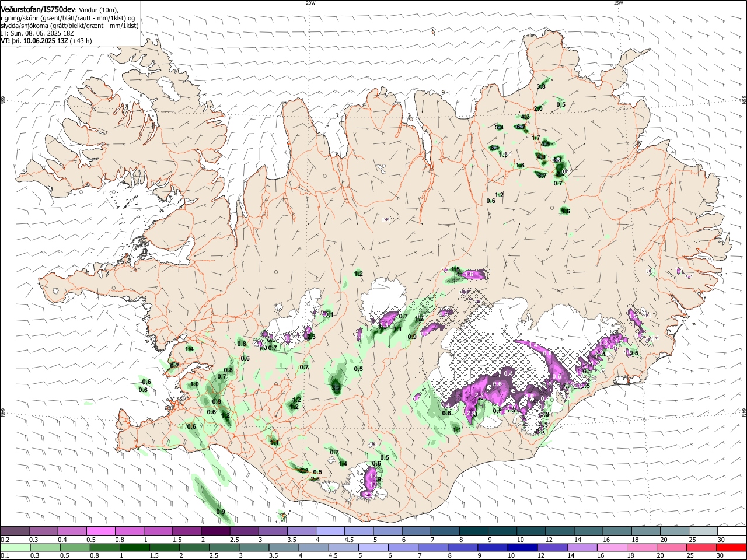Viewport: 747px width, 560px height.
Task: Click the Veðurstofan/IS750dev title text
Action: (x=38, y=9)
